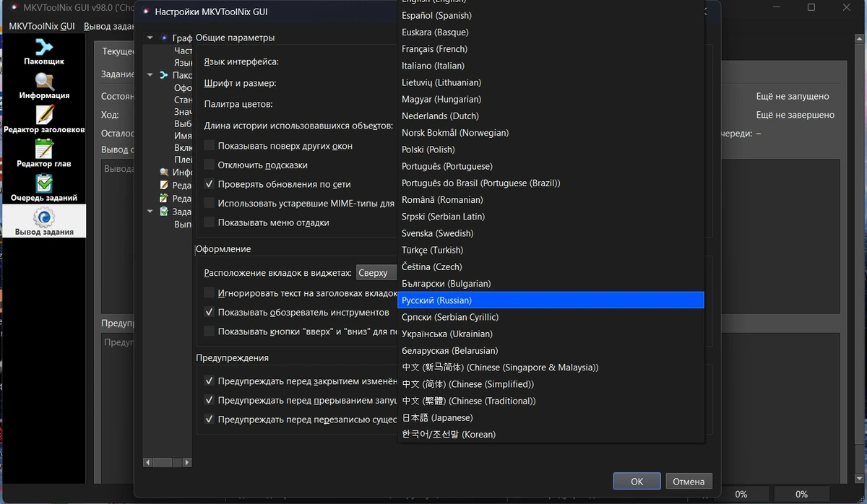This screenshot has width=867, height=504.
Task: Click the Зада clipboard icon in the tree
Action: coord(165,212)
